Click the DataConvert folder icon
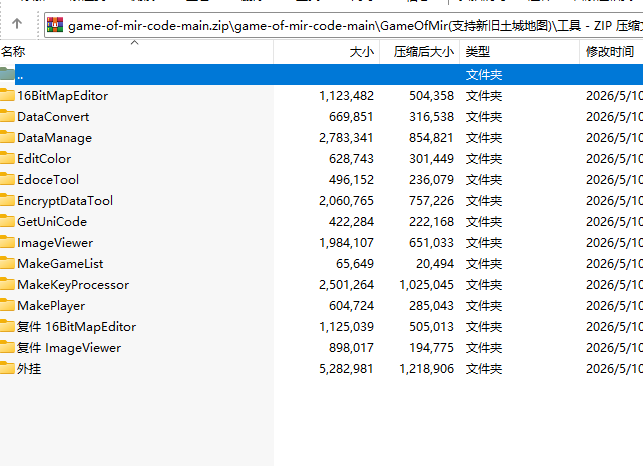The height and width of the screenshot is (466, 643). click(x=7, y=116)
